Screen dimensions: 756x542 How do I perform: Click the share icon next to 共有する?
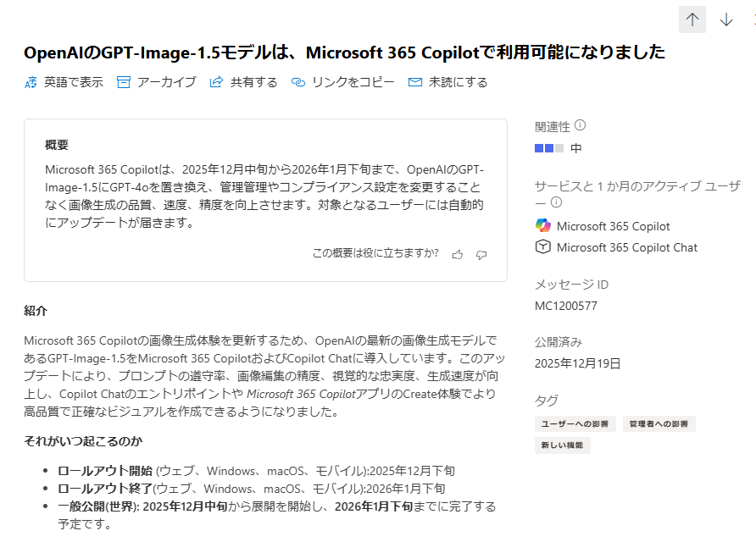[217, 82]
